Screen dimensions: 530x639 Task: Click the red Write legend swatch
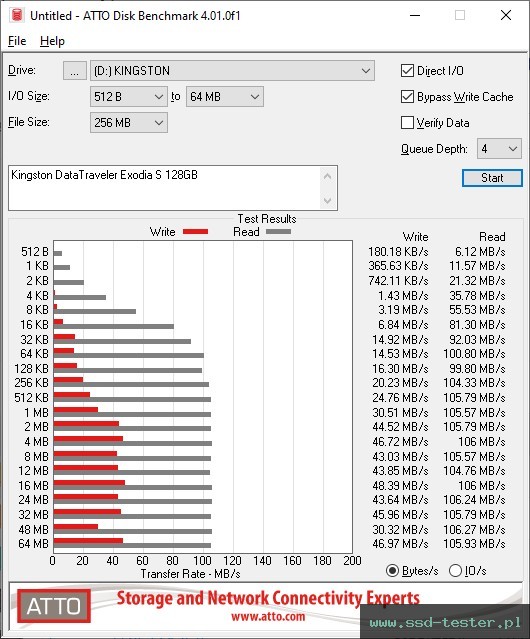(196, 231)
